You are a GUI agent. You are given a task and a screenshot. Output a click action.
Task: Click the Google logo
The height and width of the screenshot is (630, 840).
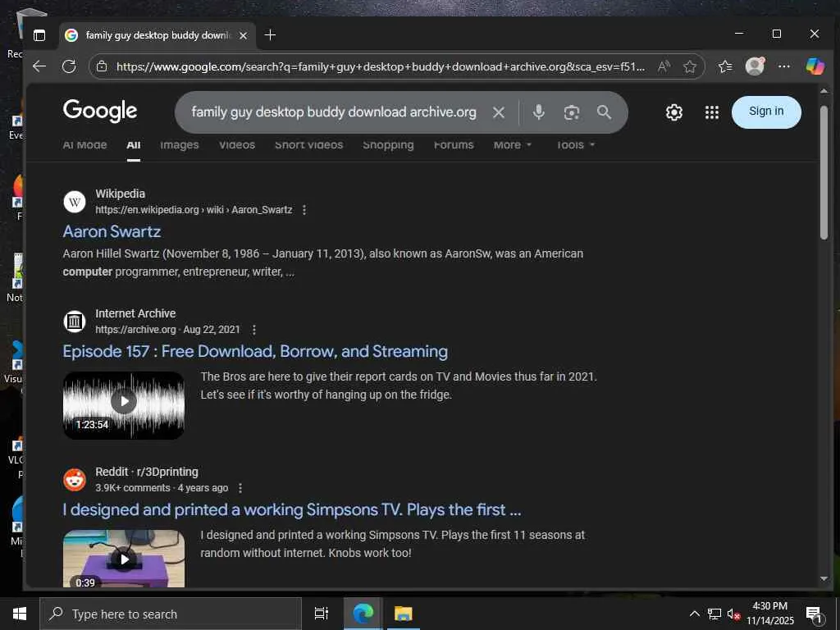click(100, 112)
